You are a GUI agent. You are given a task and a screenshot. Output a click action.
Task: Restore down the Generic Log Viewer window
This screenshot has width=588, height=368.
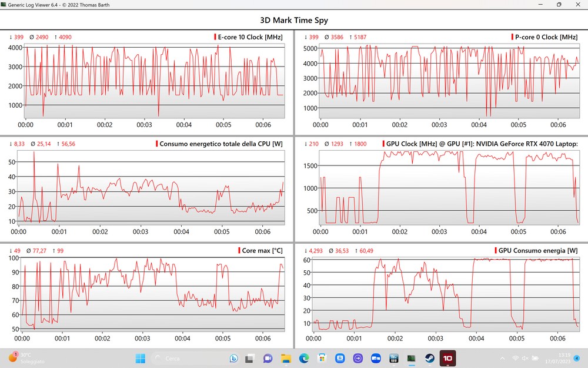click(x=559, y=5)
